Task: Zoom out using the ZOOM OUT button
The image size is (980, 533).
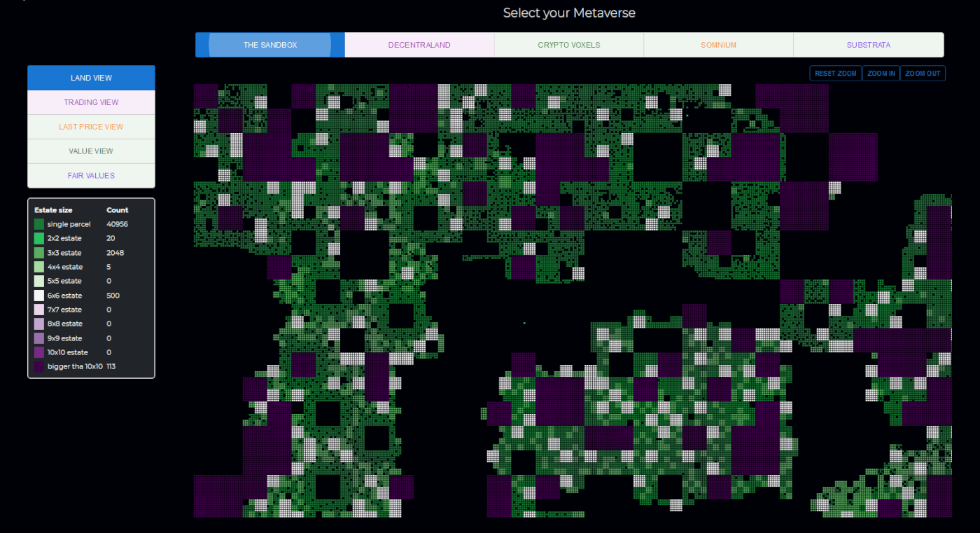Action: pyautogui.click(x=923, y=73)
